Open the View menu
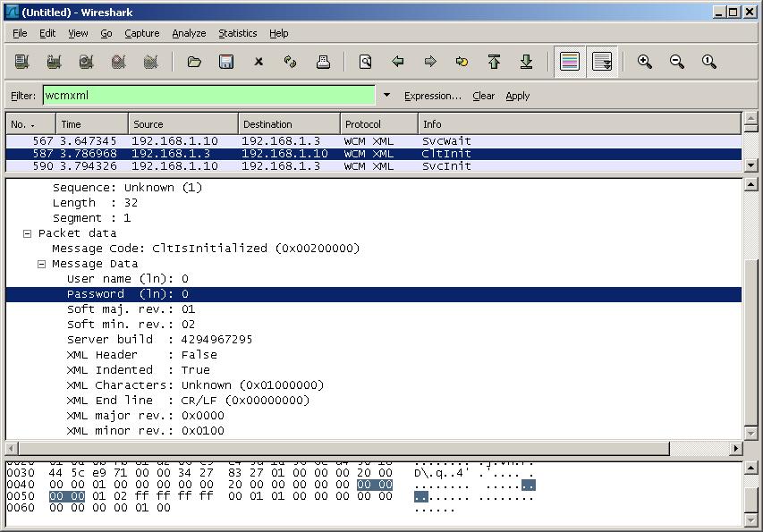Image resolution: width=763 pixels, height=532 pixels. tap(78, 33)
